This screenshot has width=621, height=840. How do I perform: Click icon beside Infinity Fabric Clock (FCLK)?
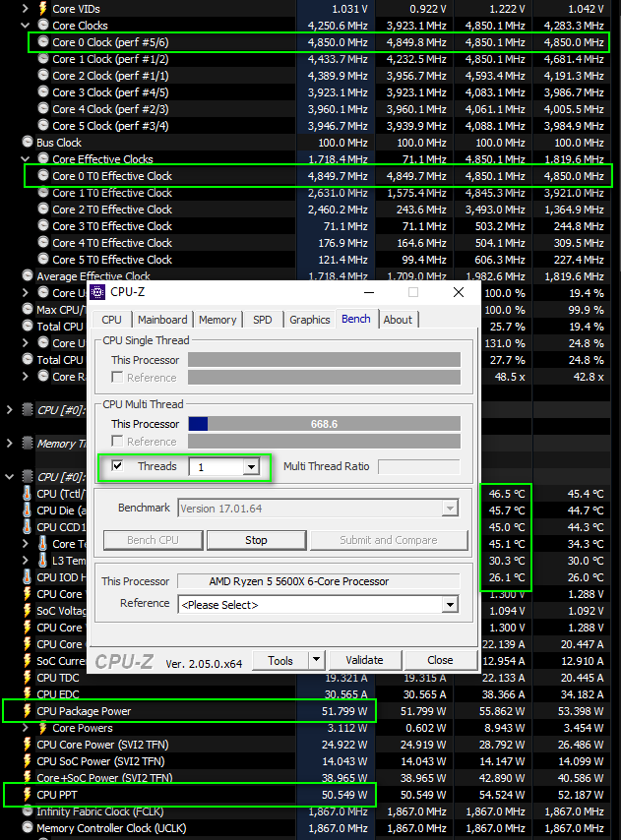[x=28, y=811]
